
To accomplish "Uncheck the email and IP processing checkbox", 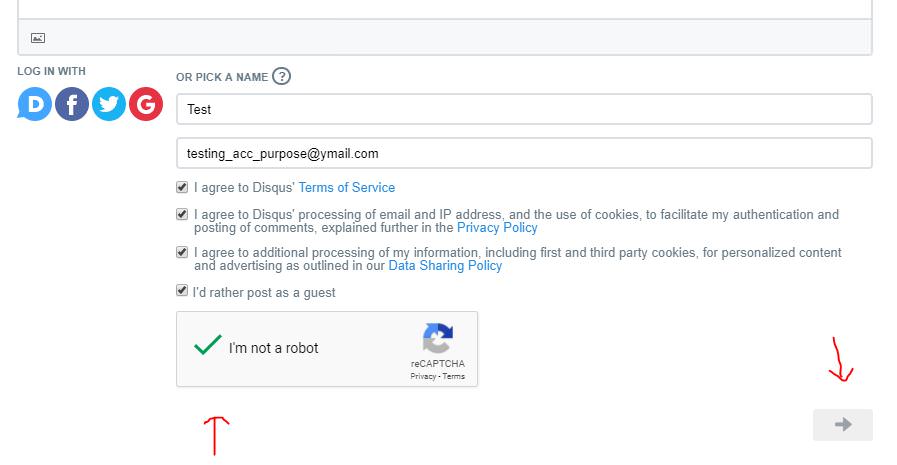I will click(x=182, y=214).
